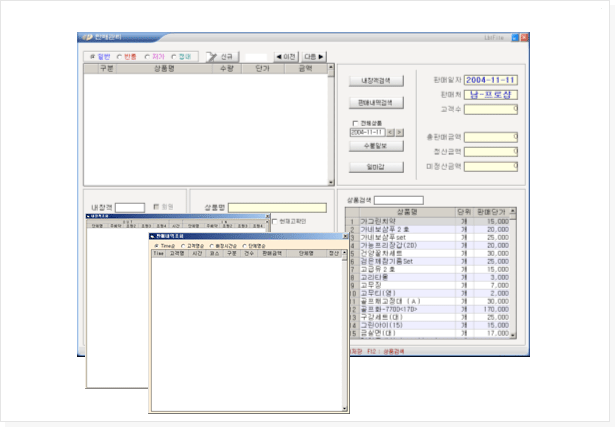
Task: Select the 반품 radio button
Action: pos(119,57)
